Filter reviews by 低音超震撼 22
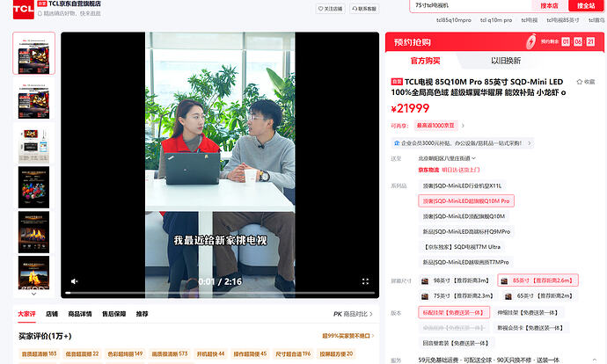Image resolution: width=607 pixels, height=364 pixels. tap(82, 354)
